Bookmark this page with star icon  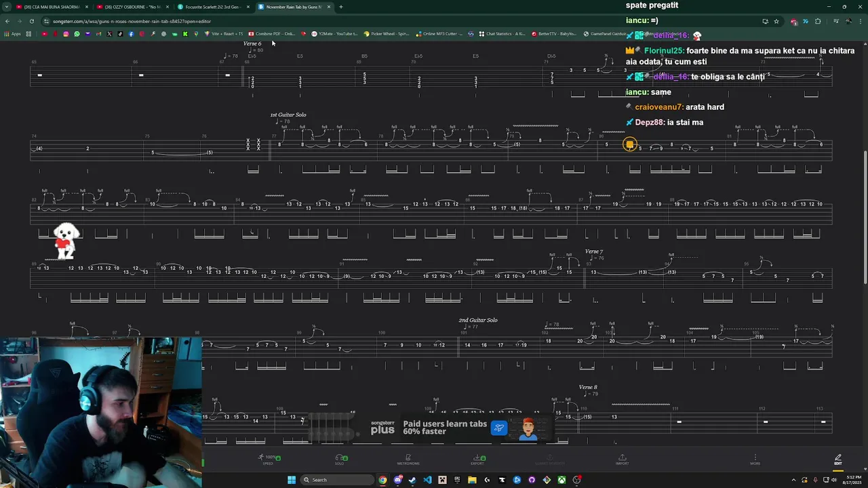coord(776,21)
